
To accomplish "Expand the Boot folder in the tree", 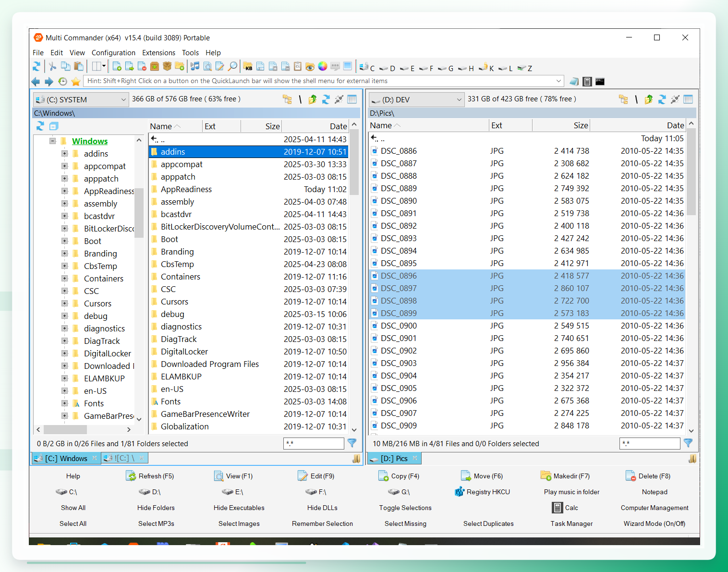I will pos(64,241).
